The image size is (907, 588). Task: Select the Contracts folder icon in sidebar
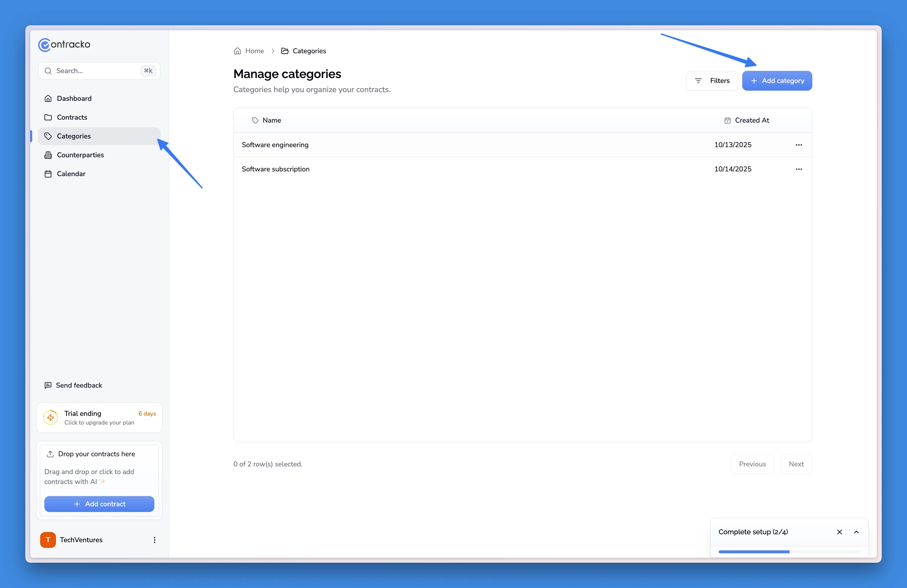48,117
